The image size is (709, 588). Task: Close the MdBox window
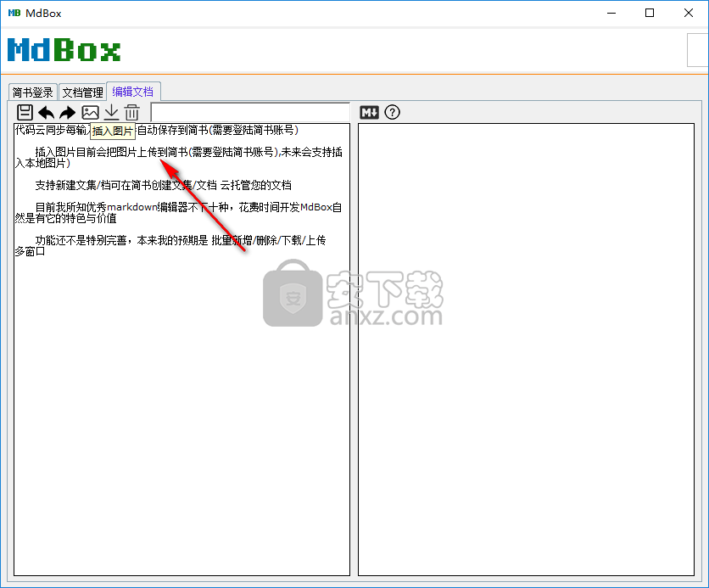pos(688,13)
